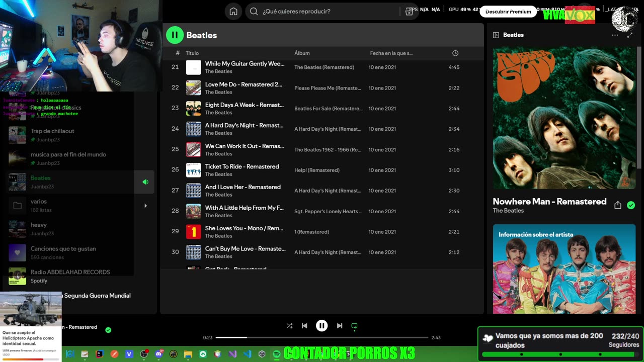
Task: Pause the Beatles playlist with the green button
Action: click(x=175, y=35)
